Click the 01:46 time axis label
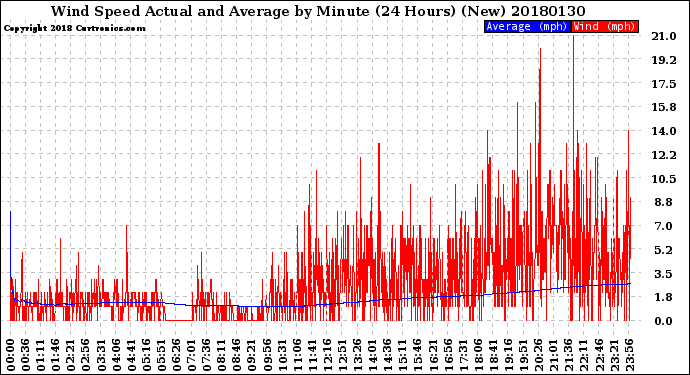 click(55, 354)
